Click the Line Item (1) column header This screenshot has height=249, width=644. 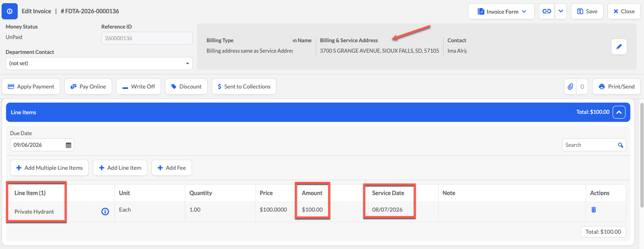pyautogui.click(x=30, y=193)
